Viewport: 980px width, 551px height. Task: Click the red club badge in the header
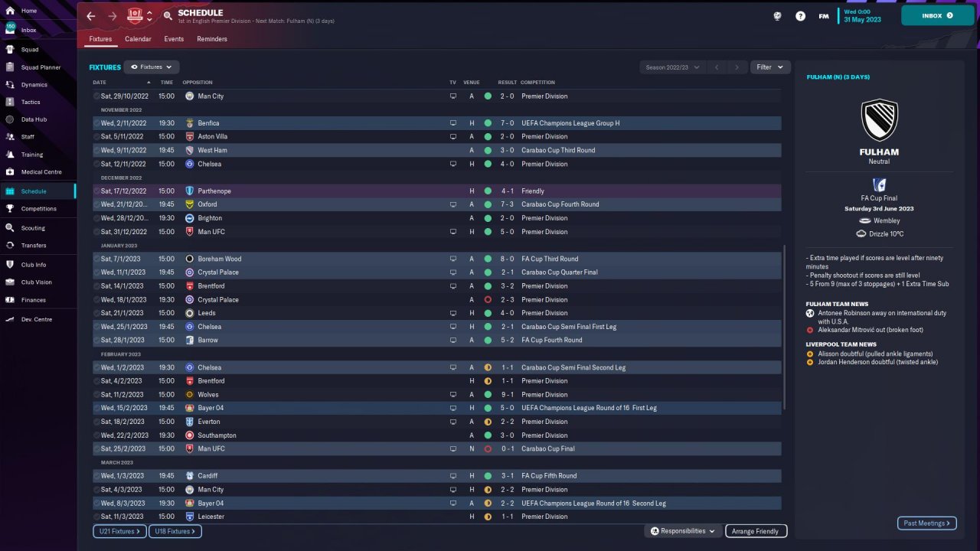coord(136,15)
